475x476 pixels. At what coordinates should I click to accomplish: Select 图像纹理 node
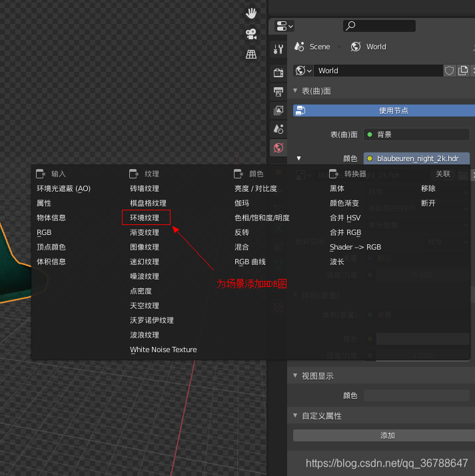tap(145, 247)
